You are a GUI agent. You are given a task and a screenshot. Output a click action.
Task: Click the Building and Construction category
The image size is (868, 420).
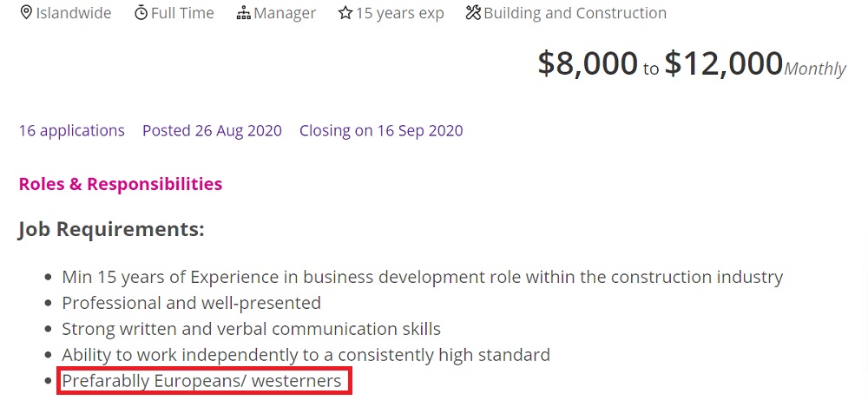[x=575, y=13]
